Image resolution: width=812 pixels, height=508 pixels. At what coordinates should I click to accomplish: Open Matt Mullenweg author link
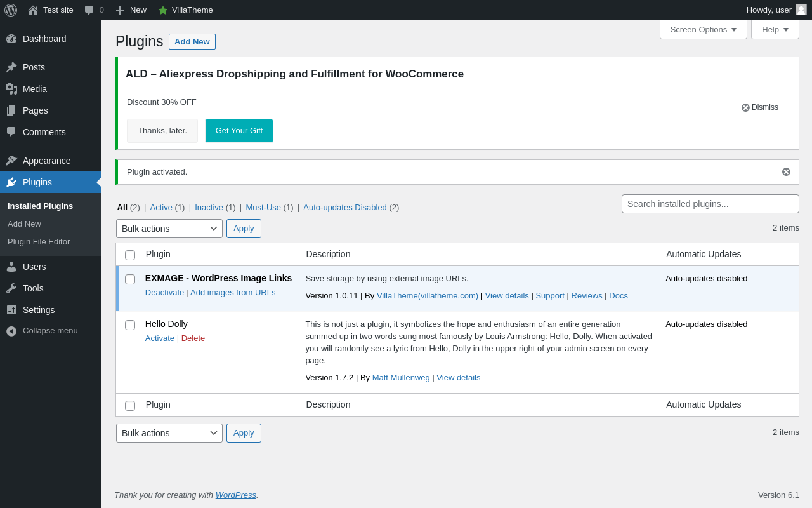pyautogui.click(x=401, y=378)
